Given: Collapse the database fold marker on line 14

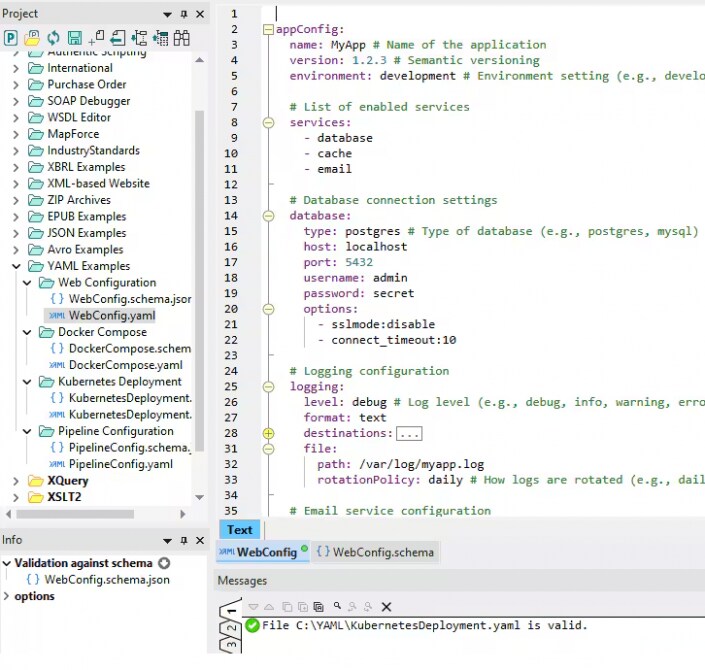Looking at the screenshot, I should pyautogui.click(x=268, y=216).
